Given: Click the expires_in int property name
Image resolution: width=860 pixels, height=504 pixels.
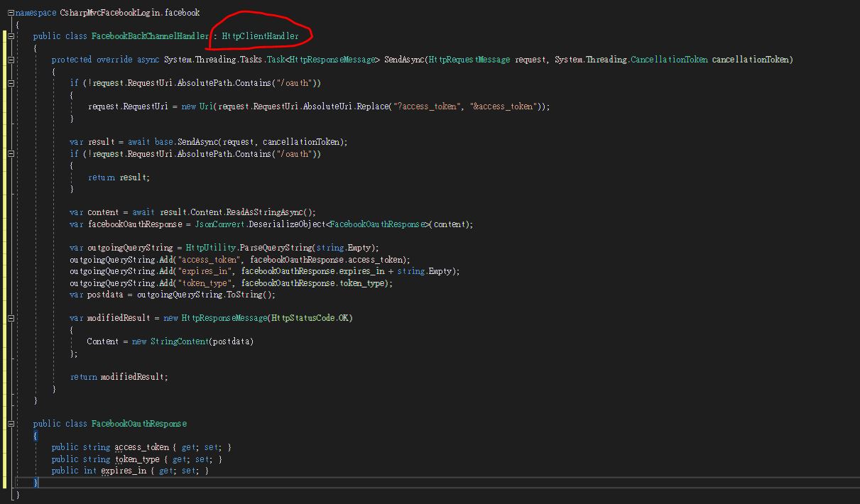Looking at the screenshot, I should pos(124,471).
